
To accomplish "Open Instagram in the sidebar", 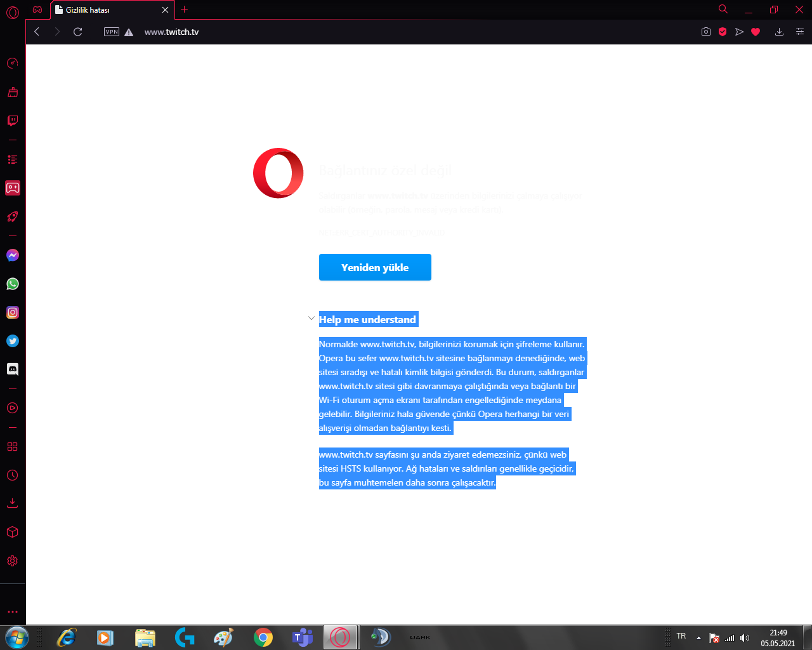I will pyautogui.click(x=12, y=312).
